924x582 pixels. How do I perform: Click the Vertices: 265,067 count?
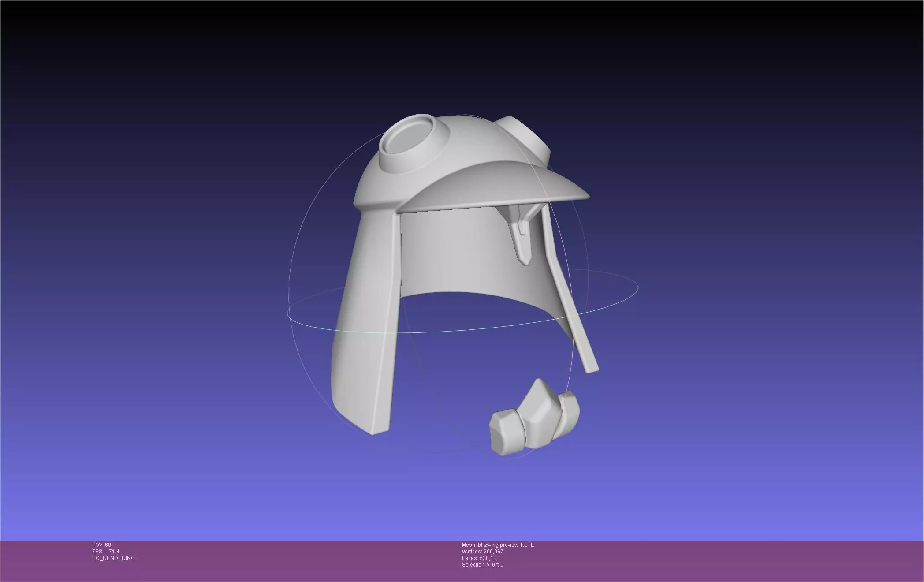(482, 552)
